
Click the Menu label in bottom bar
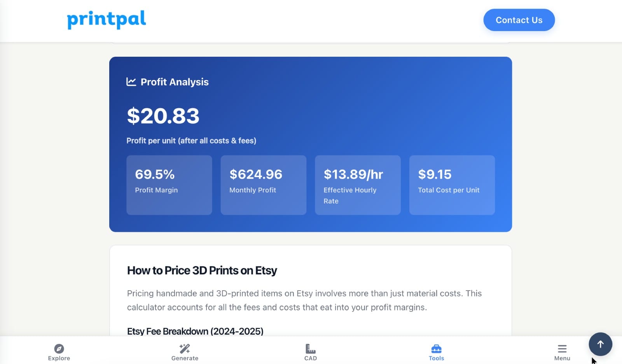[562, 358]
